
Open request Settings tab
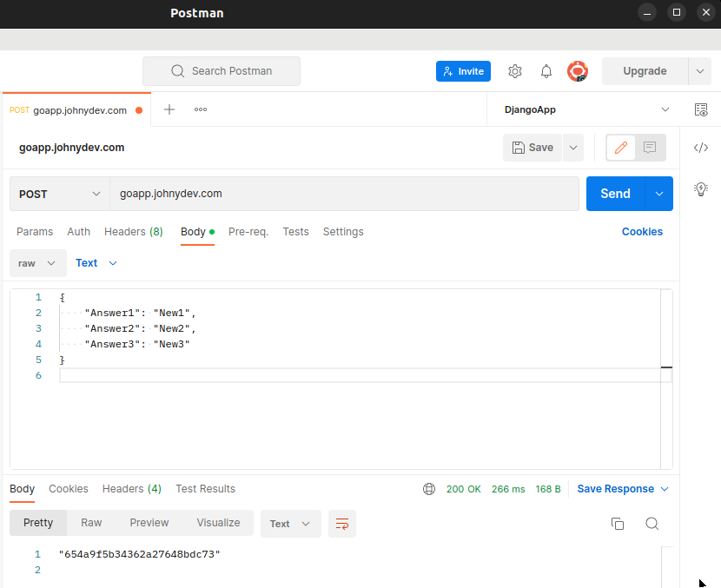343,232
